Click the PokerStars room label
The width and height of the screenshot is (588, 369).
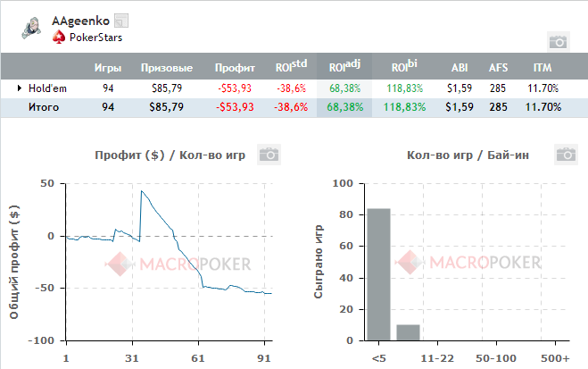pyautogui.click(x=95, y=38)
